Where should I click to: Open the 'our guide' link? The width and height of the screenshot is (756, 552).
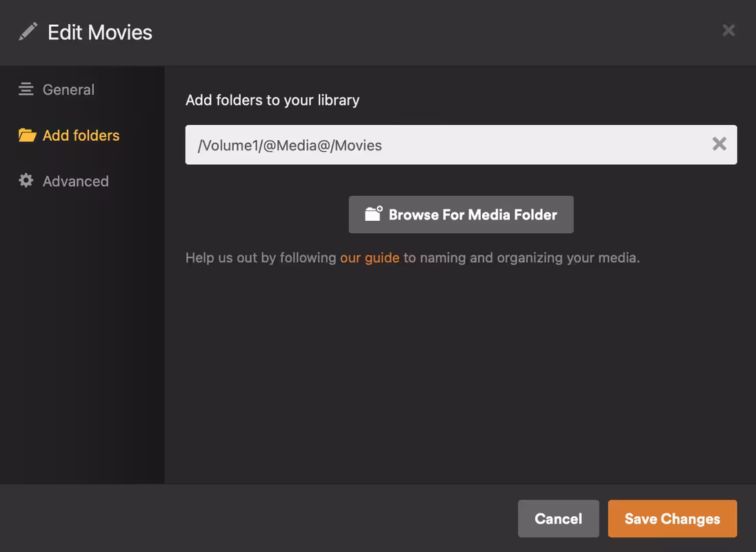[x=370, y=258]
